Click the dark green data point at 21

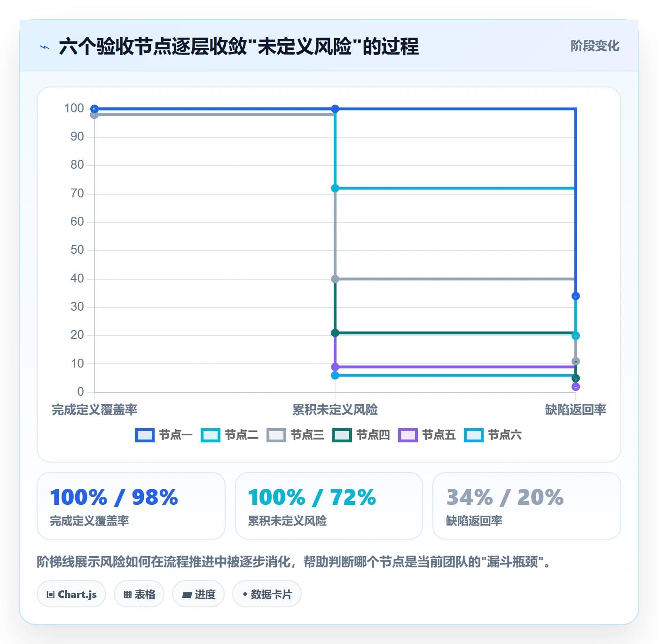pyautogui.click(x=335, y=333)
